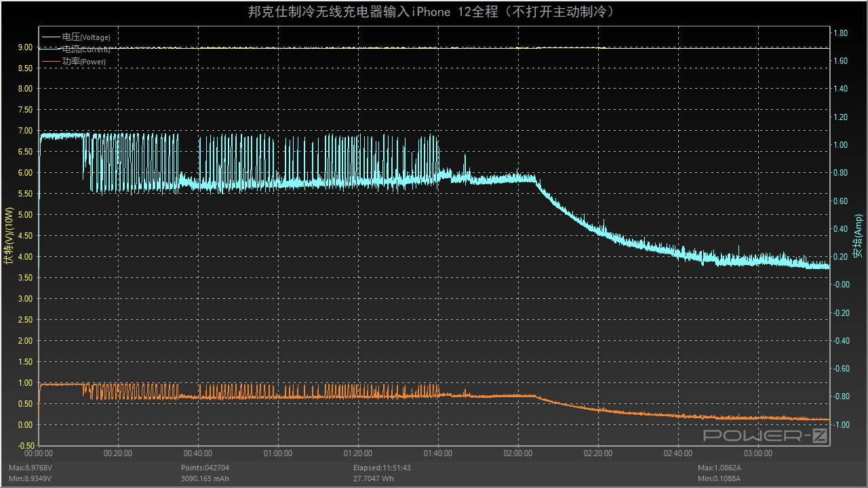Click the yellow line swatch beside Voltage

coord(51,37)
